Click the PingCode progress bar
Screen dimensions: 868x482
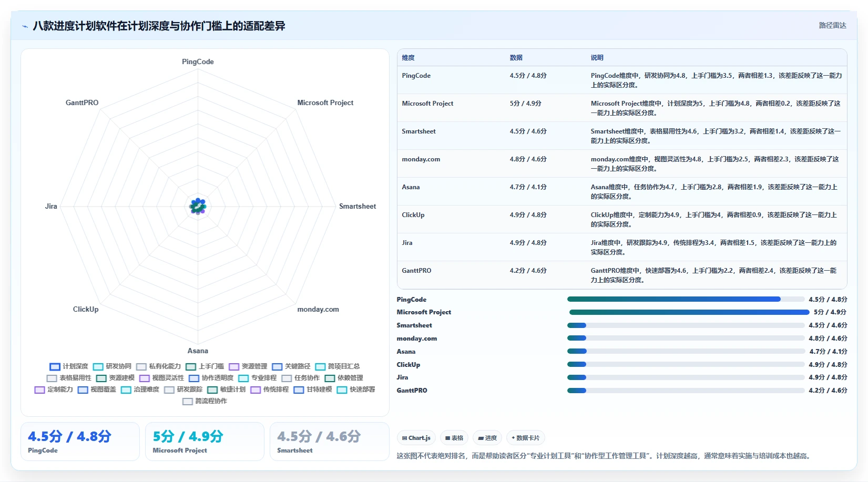pos(686,299)
